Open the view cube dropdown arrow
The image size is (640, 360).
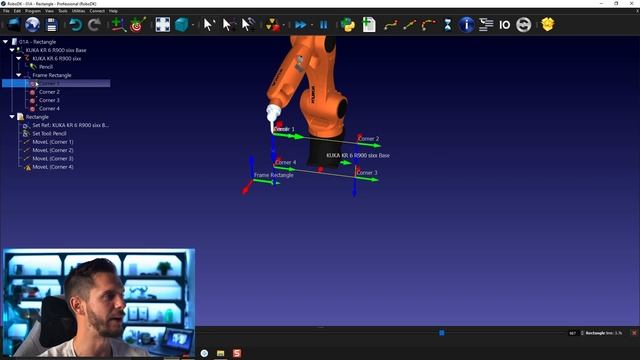pyautogui.click(x=193, y=25)
